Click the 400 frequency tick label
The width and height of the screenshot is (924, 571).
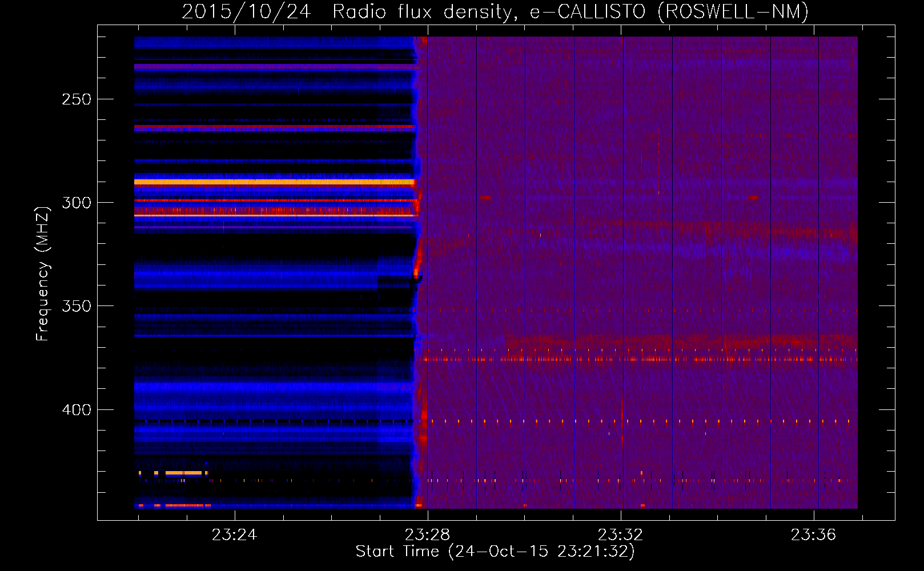[x=77, y=410]
